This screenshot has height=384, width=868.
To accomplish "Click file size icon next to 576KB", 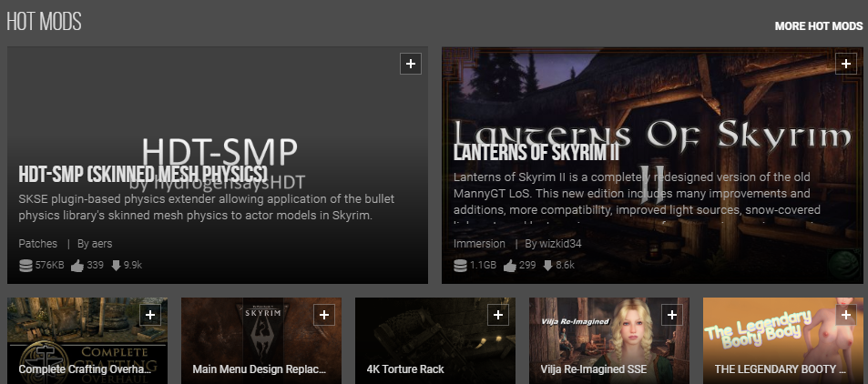I will (26, 266).
